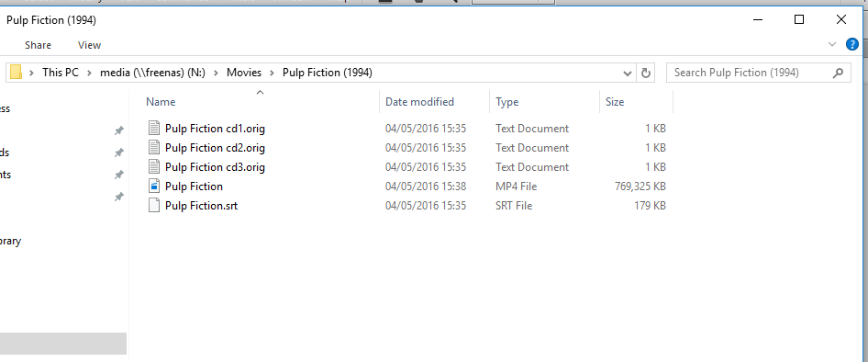
Task: Refresh the current folder view
Action: click(645, 73)
